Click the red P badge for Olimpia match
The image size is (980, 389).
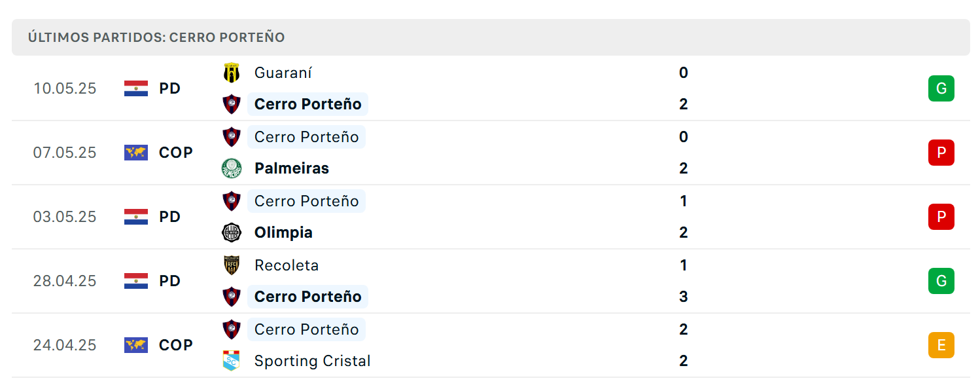(x=941, y=217)
